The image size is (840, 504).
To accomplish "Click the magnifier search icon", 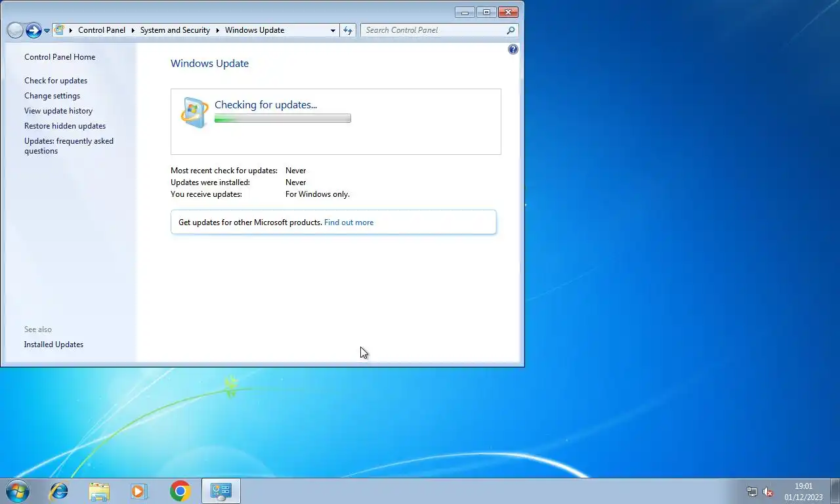I will pos(511,30).
